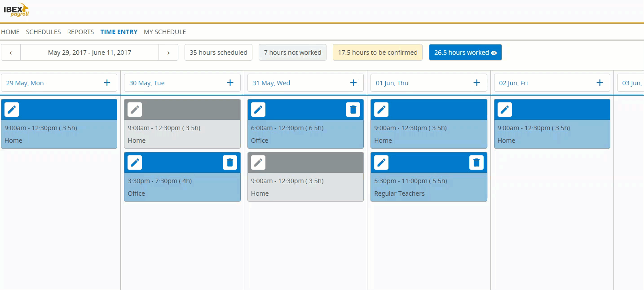Viewport: 644px width, 290px height.
Task: Go to next pay period
Action: pos(168,53)
